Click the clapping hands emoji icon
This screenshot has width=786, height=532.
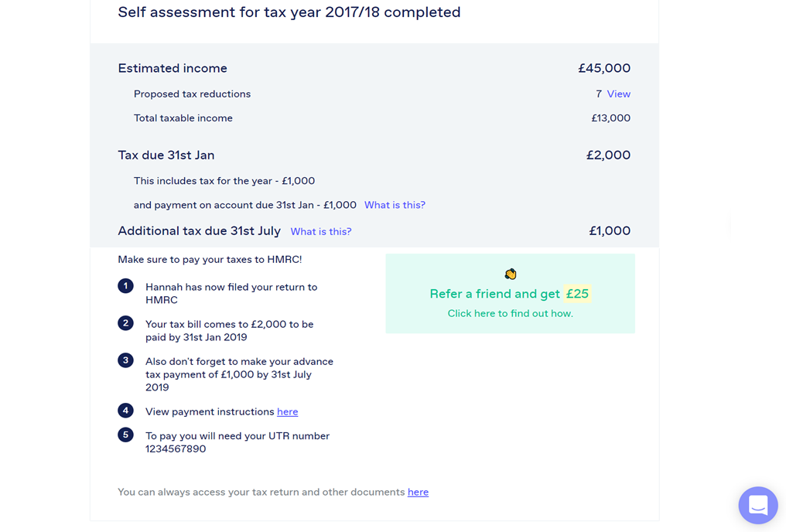[511, 274]
